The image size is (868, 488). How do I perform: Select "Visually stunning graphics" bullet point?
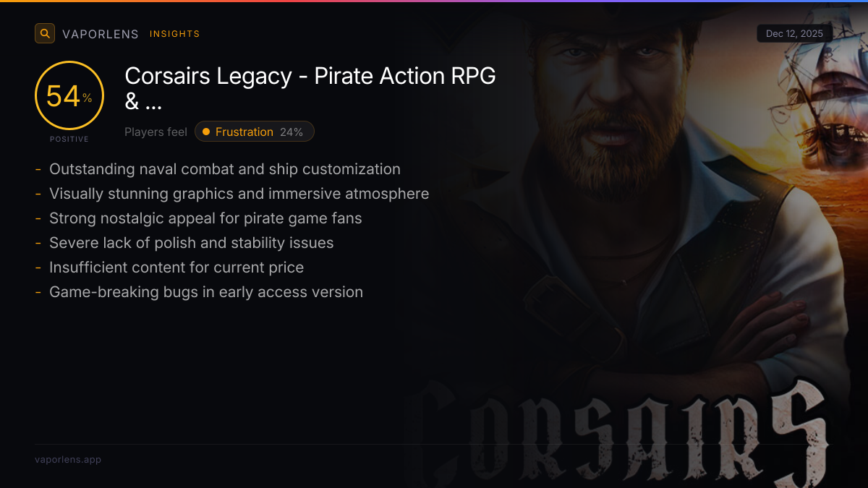click(x=239, y=194)
